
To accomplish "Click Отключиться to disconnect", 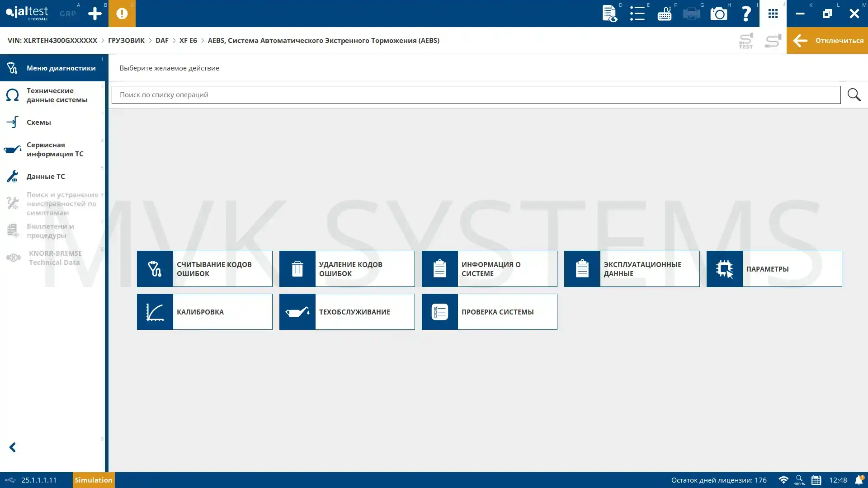I will tap(827, 41).
